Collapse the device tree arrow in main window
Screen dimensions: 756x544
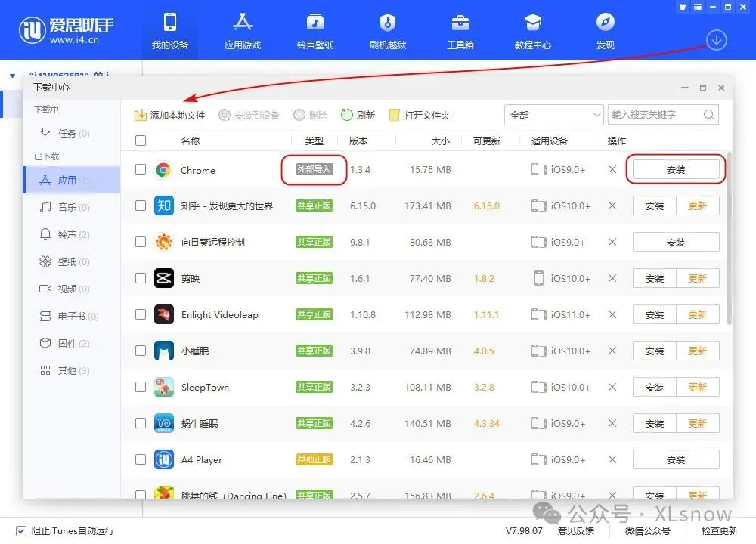[x=13, y=76]
